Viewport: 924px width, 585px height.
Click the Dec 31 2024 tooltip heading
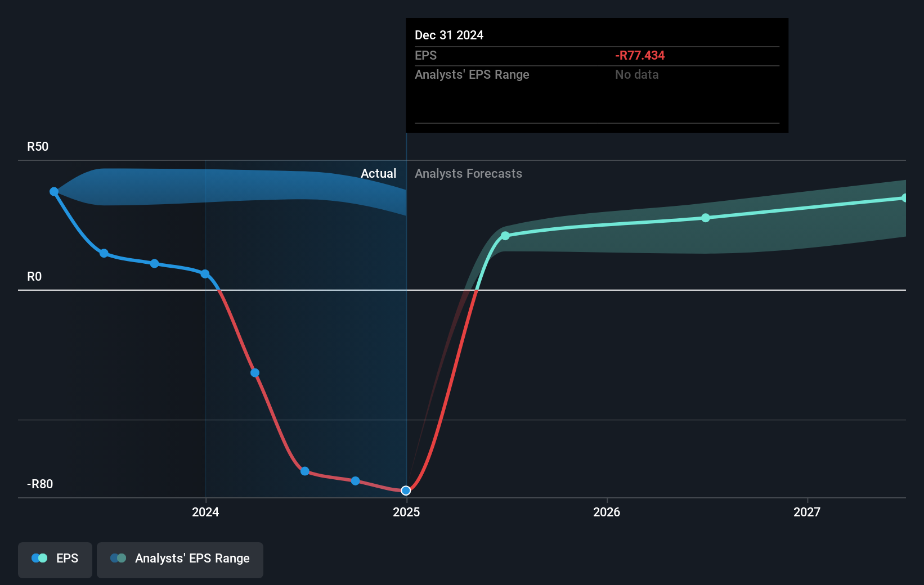point(449,35)
